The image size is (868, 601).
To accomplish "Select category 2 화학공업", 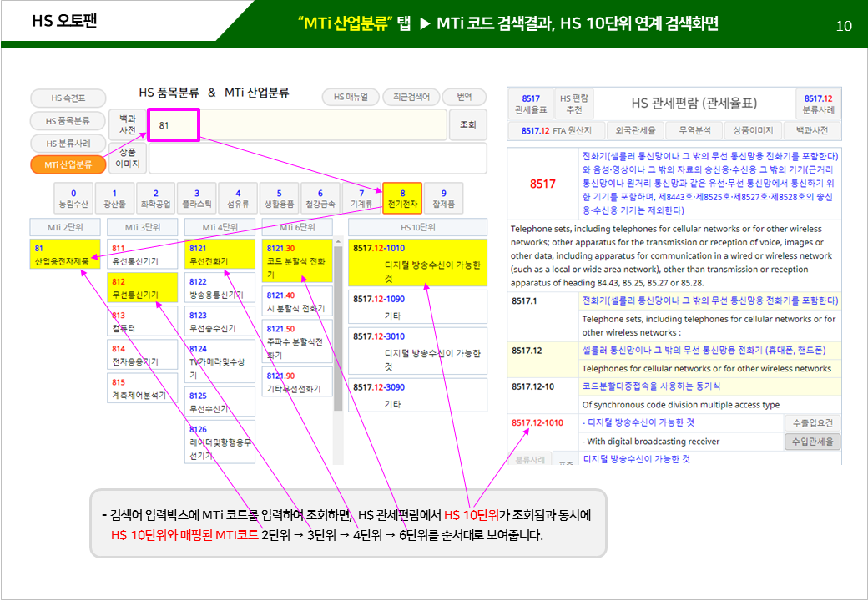I will click(x=155, y=198).
